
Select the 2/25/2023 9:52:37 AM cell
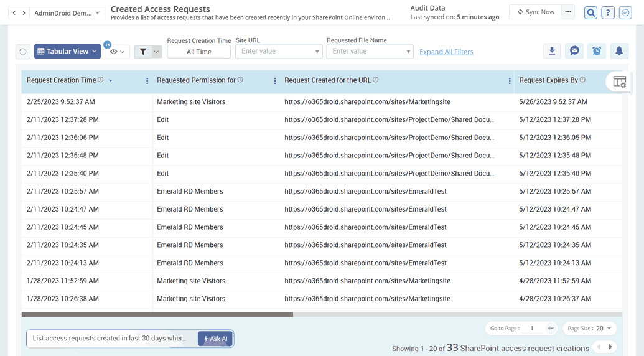pos(61,102)
